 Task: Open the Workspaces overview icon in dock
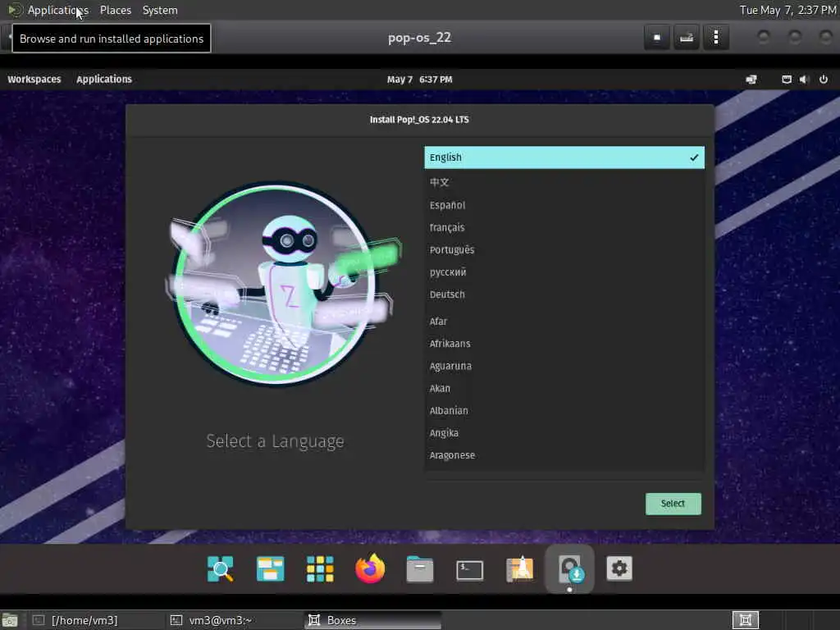coord(270,569)
